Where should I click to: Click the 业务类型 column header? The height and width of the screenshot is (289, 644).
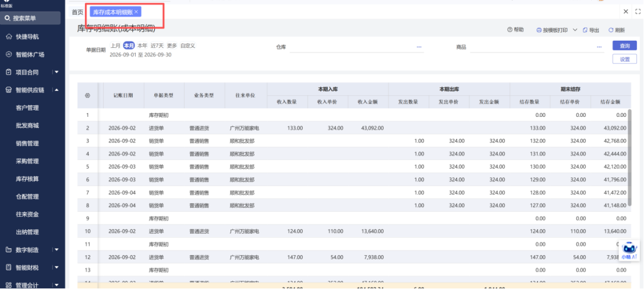coord(204,95)
